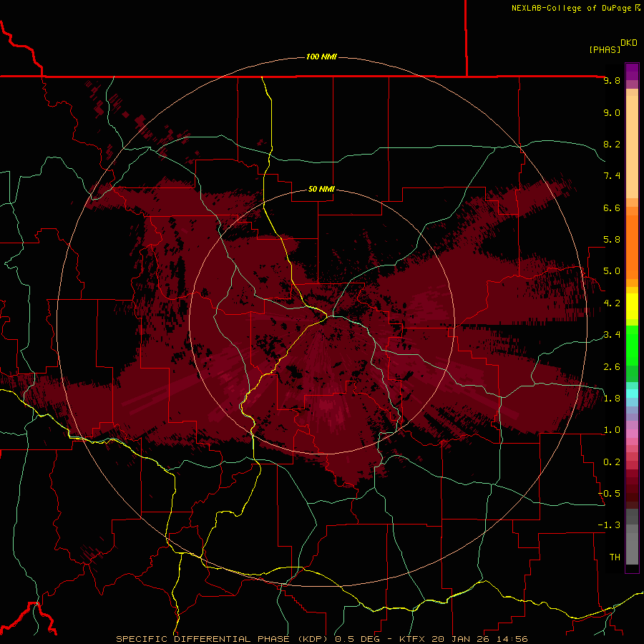The height and width of the screenshot is (644, 644).
Task: Click the 20 JAN 26 date text
Action: click(459, 639)
